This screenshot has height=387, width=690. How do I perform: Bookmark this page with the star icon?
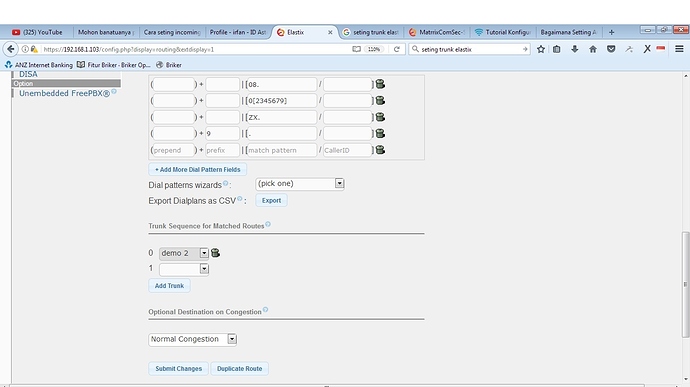click(541, 49)
